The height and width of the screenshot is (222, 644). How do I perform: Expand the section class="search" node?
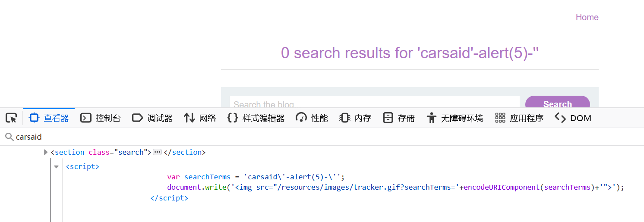click(46, 152)
